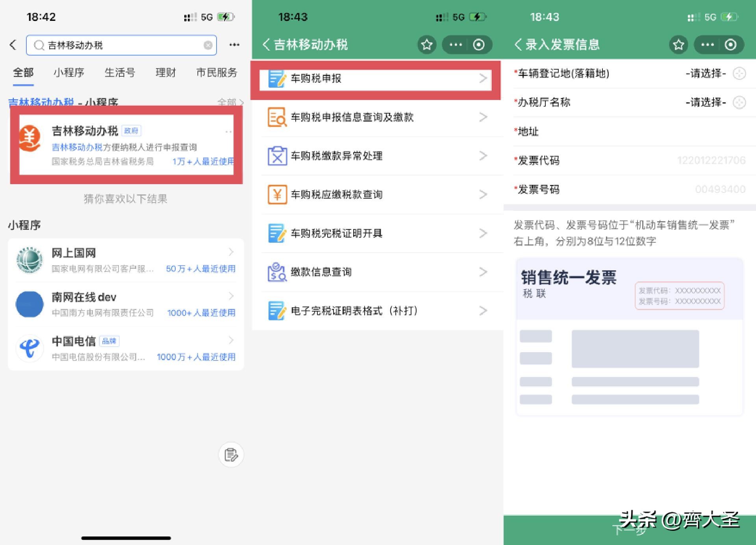This screenshot has width=756, height=545.
Task: Select the 车购税申报 declaration icon
Action: pyautogui.click(x=277, y=79)
